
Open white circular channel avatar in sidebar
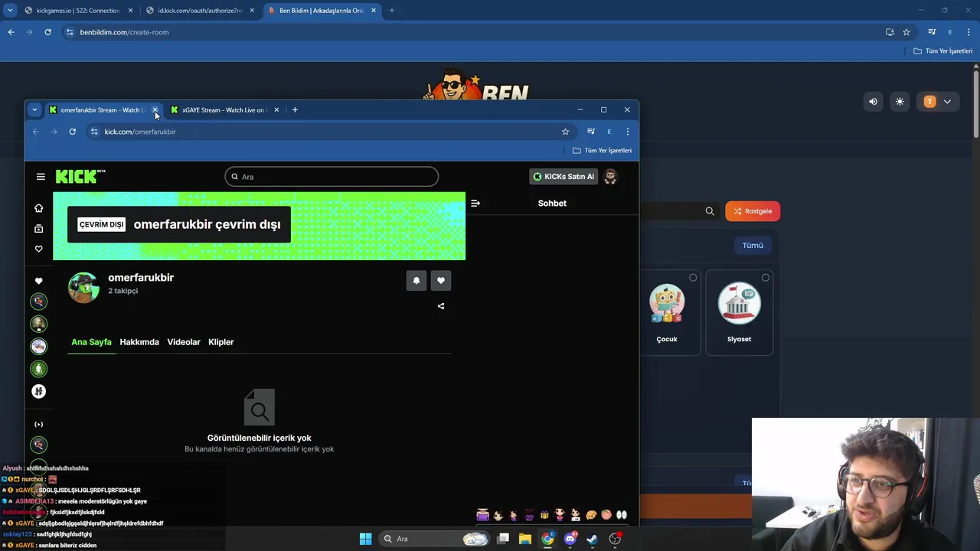[38, 391]
